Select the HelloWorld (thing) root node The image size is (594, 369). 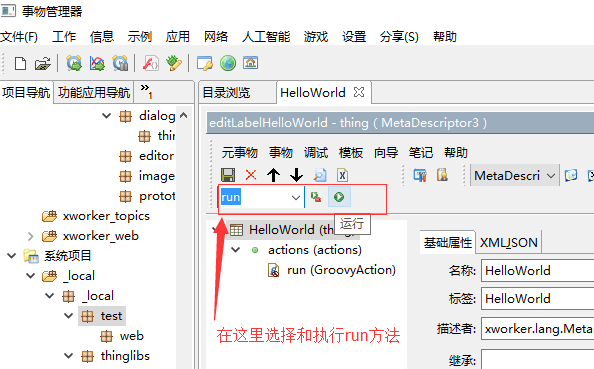click(x=291, y=229)
